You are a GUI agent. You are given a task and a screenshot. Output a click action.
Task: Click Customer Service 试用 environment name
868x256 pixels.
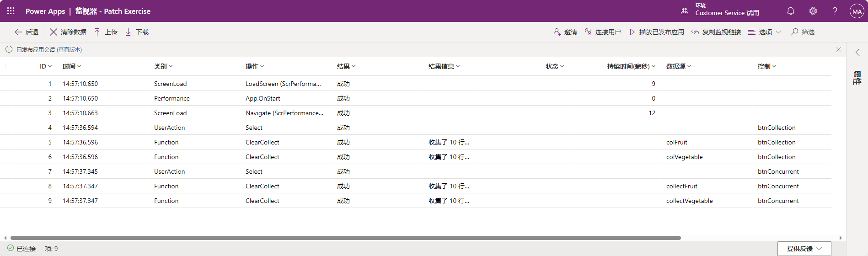727,13
